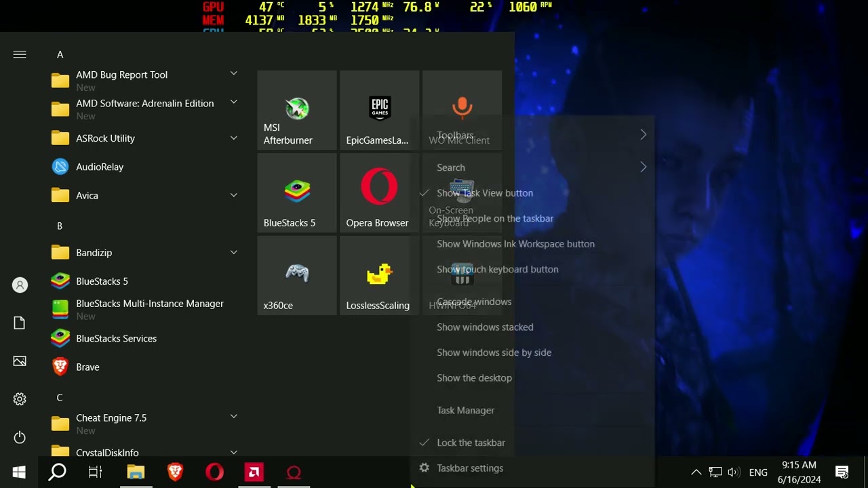Open WO Mic Client tile

[x=462, y=110]
